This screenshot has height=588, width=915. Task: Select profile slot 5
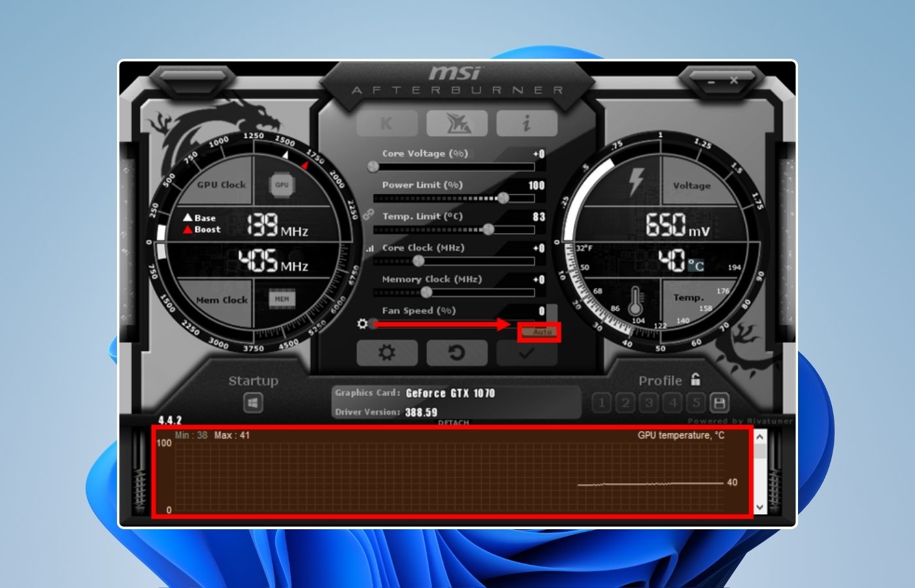pyautogui.click(x=697, y=402)
